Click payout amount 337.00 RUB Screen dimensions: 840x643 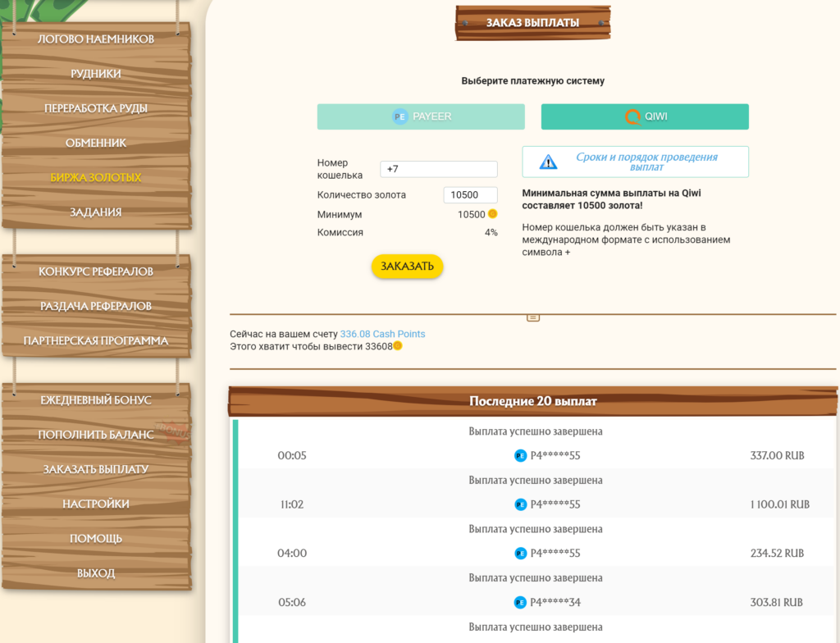[777, 455]
